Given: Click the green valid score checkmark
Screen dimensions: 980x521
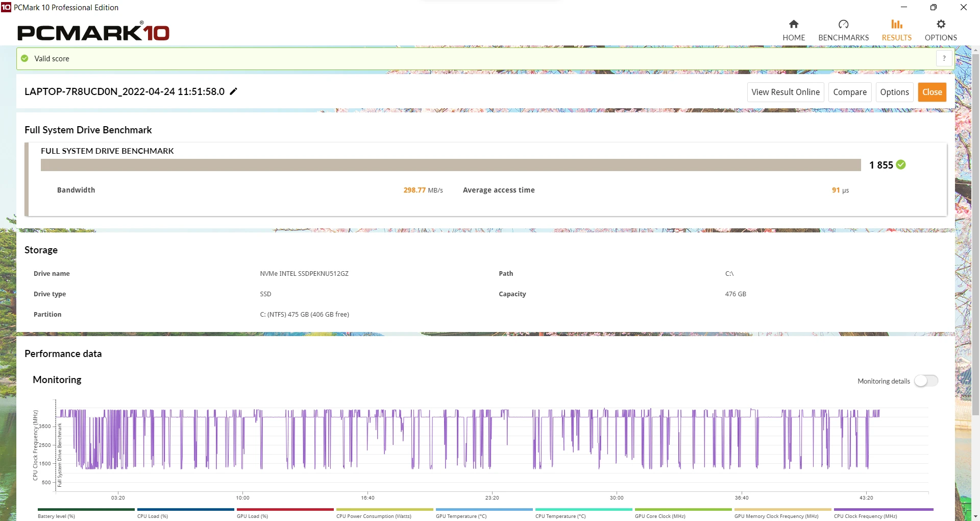Looking at the screenshot, I should 24,58.
